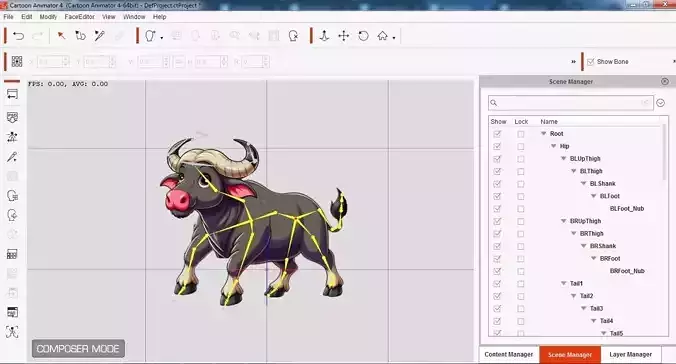Open the character face mask icon

click(x=13, y=117)
